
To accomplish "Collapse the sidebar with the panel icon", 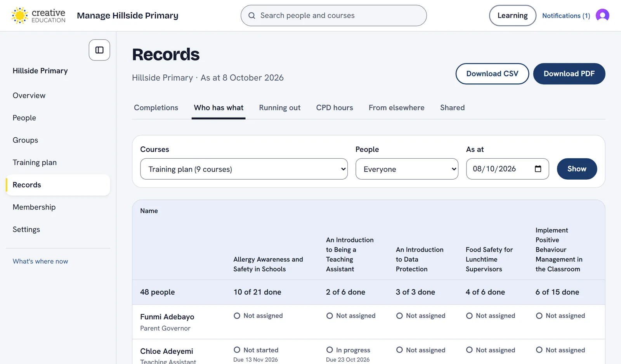I will pyautogui.click(x=99, y=50).
